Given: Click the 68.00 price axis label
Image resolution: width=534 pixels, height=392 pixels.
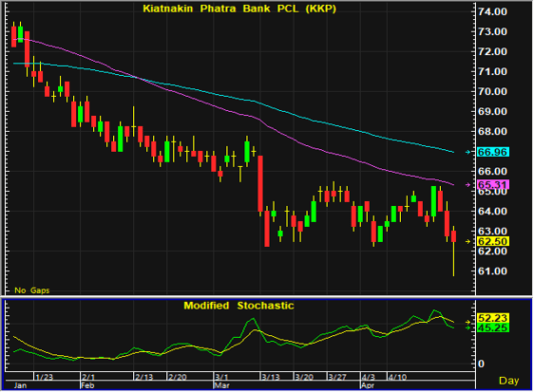Looking at the screenshot, I should point(492,131).
